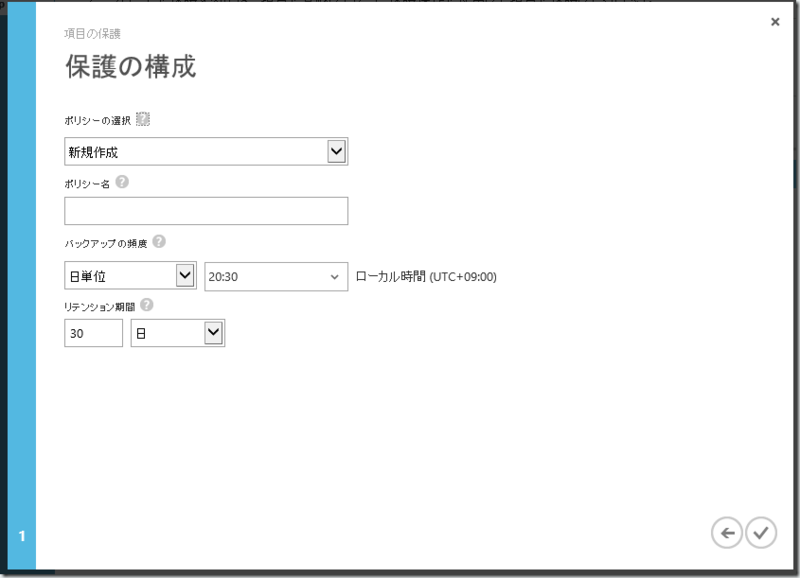Click the retention value field showing 30
The image size is (800, 578).
[x=93, y=333]
